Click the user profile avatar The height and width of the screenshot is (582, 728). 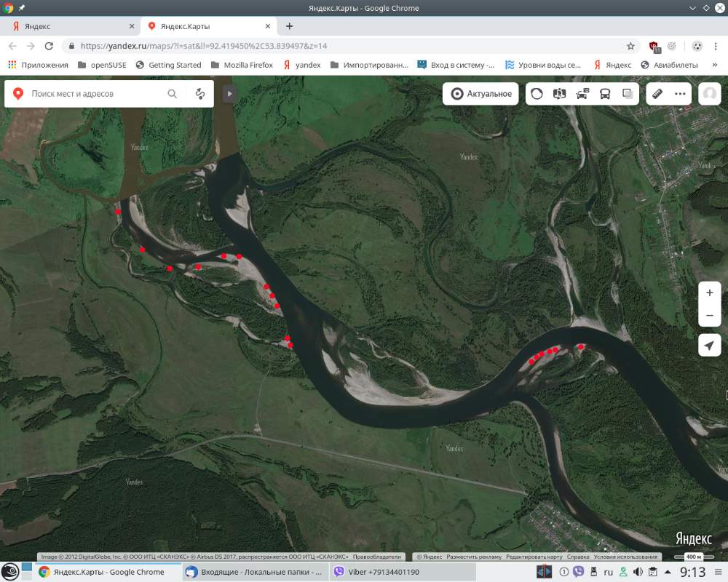[x=710, y=94]
